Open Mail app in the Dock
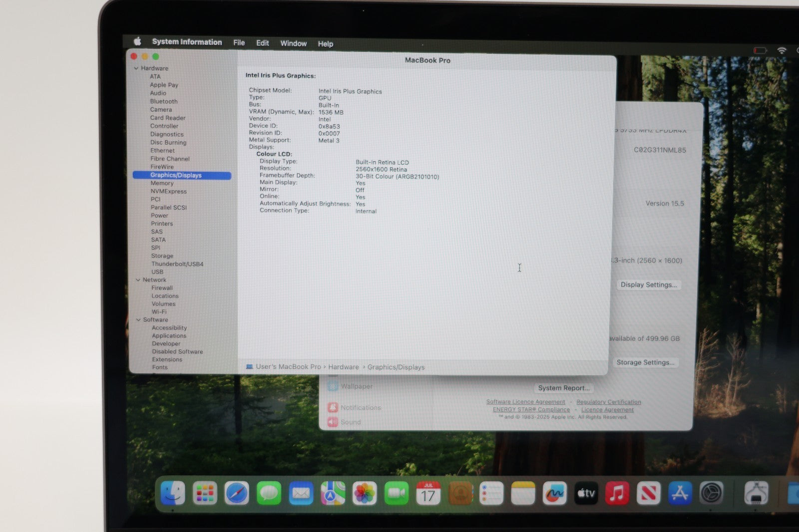Image resolution: width=799 pixels, height=532 pixels. [x=301, y=494]
